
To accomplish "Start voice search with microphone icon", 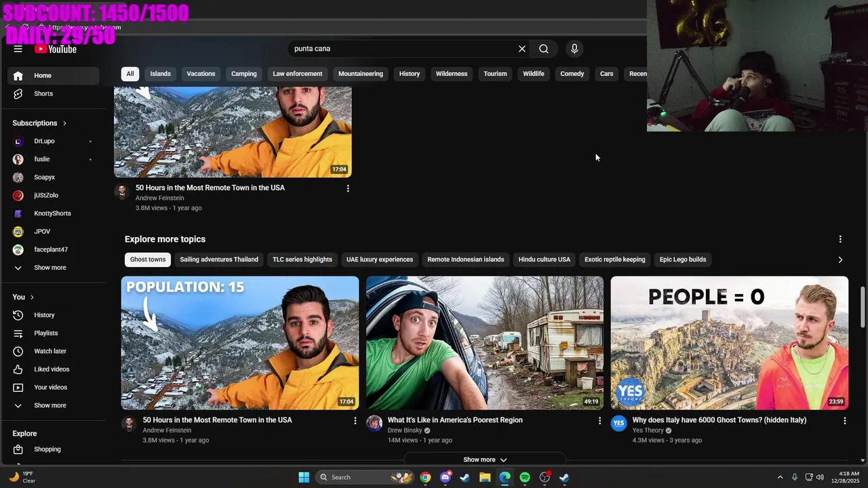I will [574, 49].
